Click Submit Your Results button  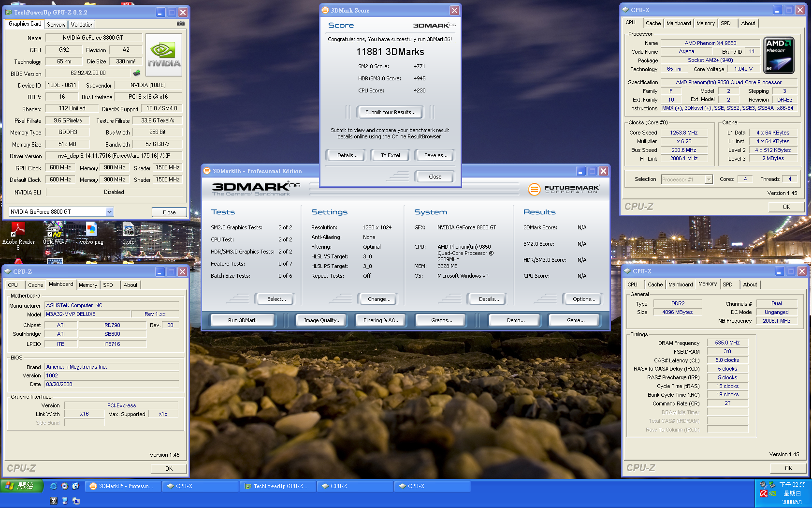(390, 112)
